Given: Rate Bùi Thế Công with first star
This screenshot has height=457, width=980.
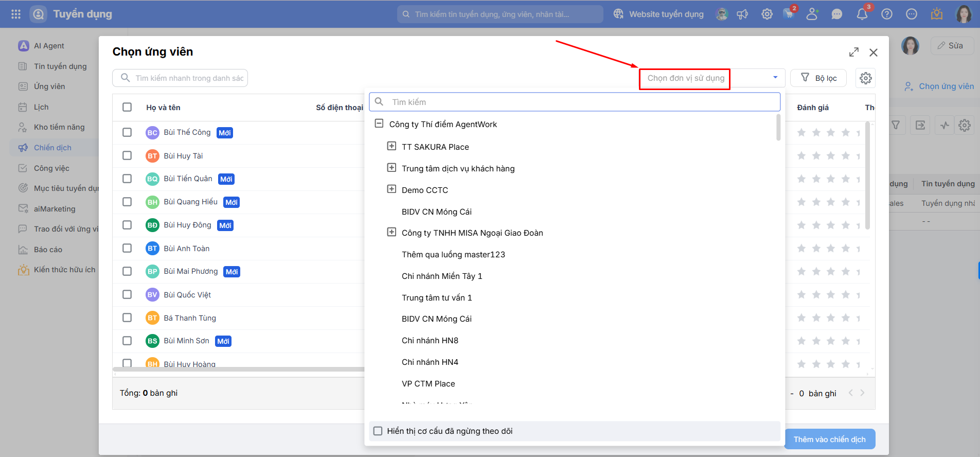Looking at the screenshot, I should 801,133.
